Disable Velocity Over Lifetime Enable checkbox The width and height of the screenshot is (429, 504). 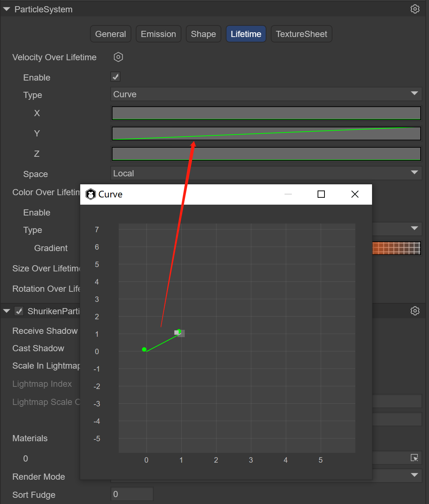115,77
